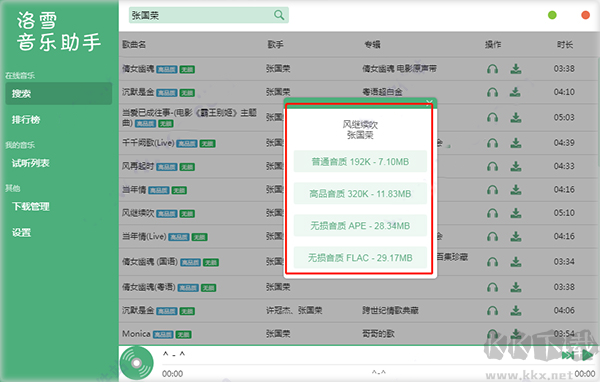The image size is (600, 382).
Task: Click artist 许冠杰、张国荣
Action: tap(294, 311)
